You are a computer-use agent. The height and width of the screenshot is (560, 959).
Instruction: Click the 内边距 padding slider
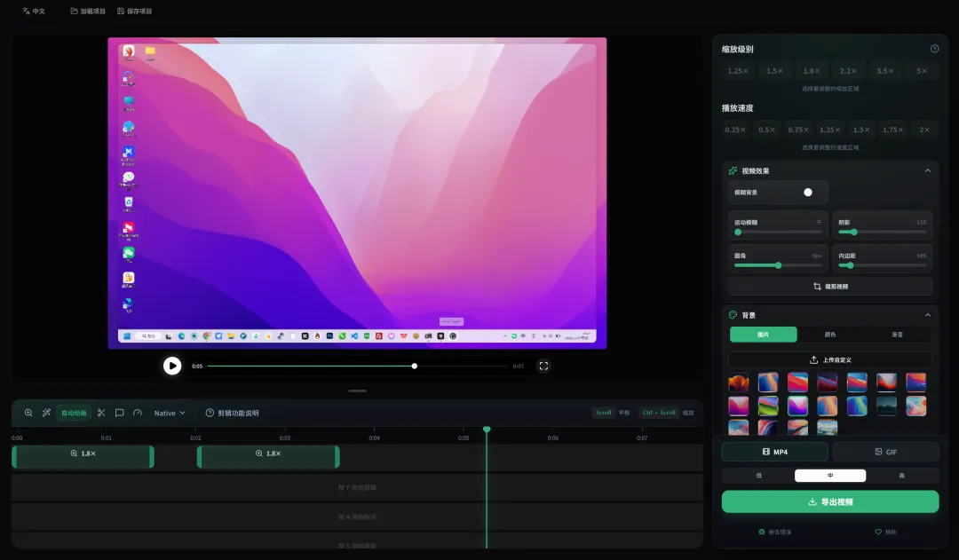(882, 265)
